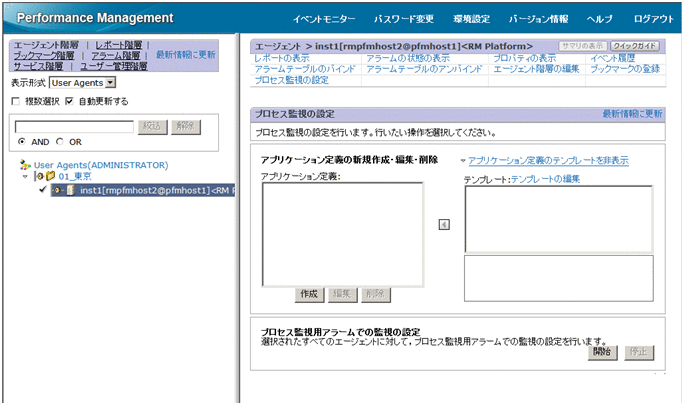
Task: Select the AND radio button
Action: pyautogui.click(x=21, y=142)
